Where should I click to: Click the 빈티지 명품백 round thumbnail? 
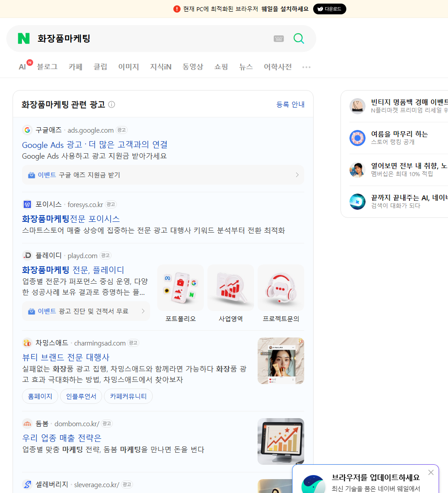click(358, 106)
